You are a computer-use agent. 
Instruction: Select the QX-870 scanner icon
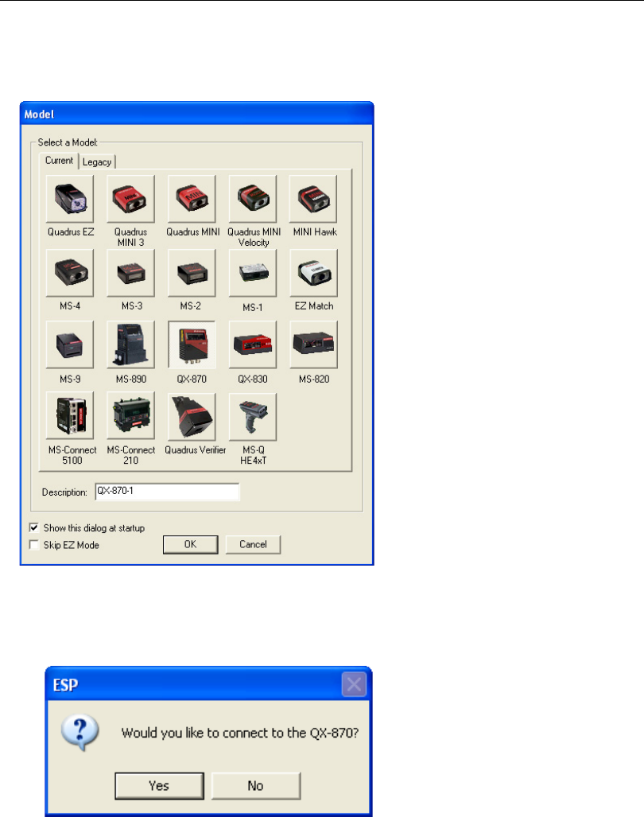coord(192,345)
